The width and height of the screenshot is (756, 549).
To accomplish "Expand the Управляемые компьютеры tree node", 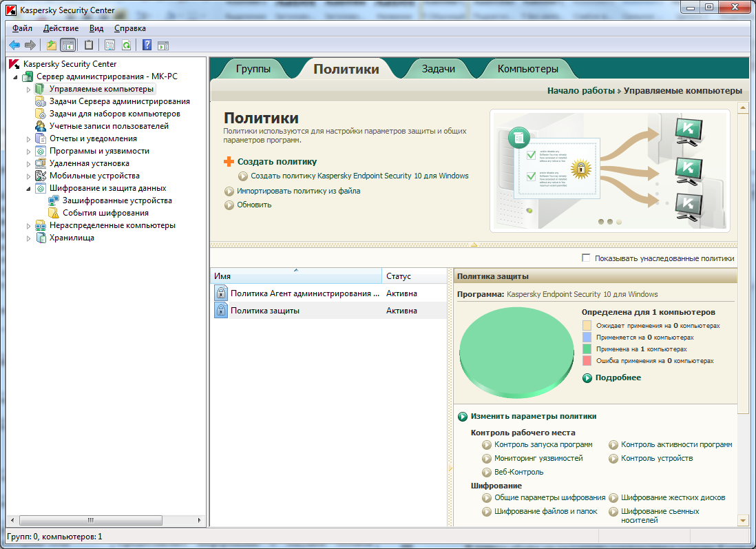I will 29,90.
